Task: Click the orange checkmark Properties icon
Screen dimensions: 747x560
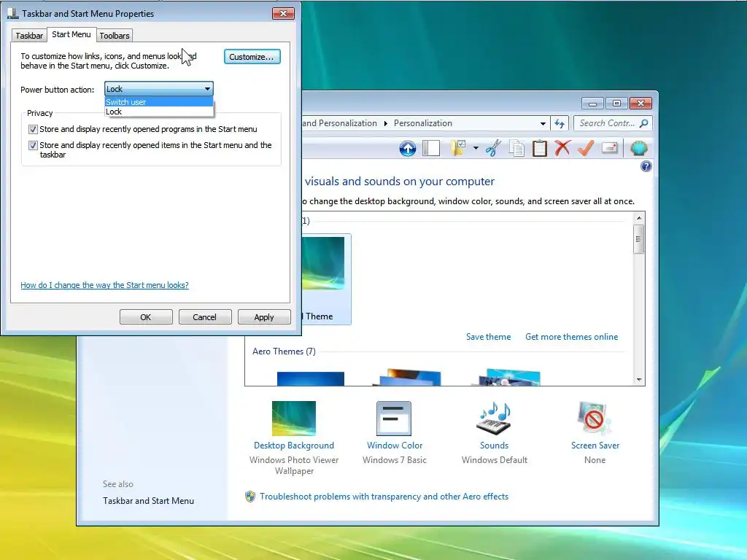Action: tap(586, 148)
